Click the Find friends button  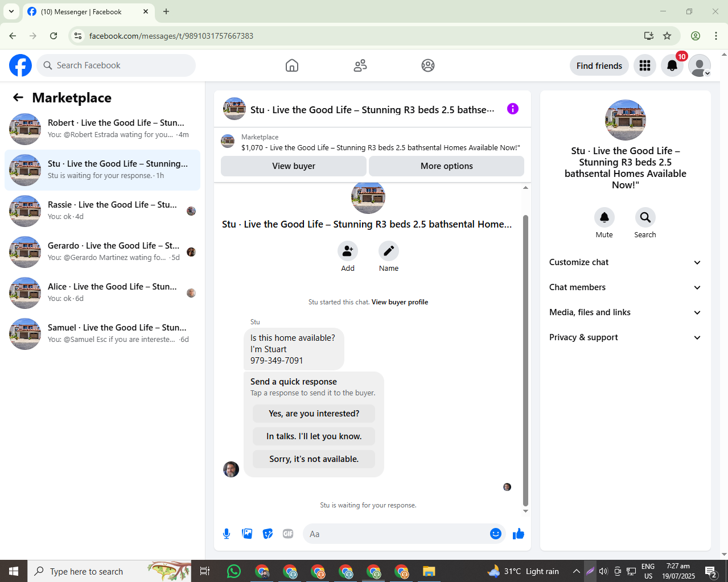tap(599, 65)
